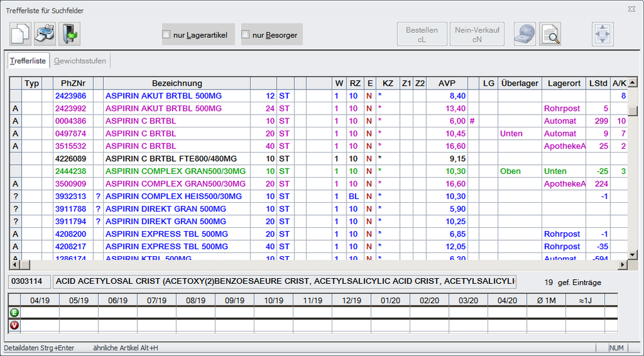Select the ASPIRIN COMPLEX HEIS500/30MG row
This screenshot has height=356, width=644.
tap(173, 196)
